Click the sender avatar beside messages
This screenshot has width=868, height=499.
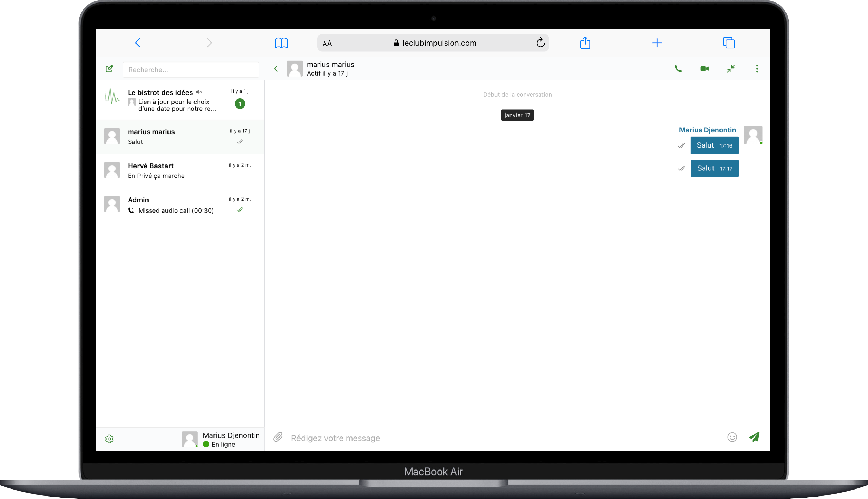(x=753, y=135)
